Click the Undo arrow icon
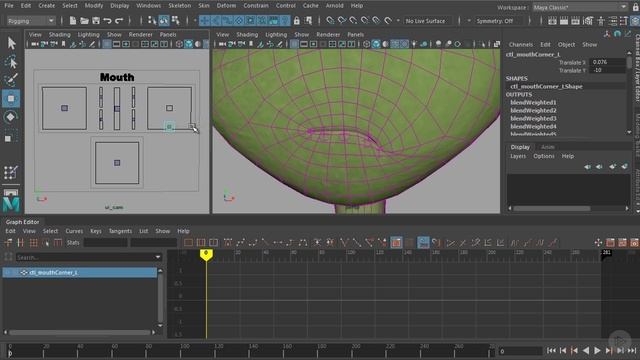Screen dimensions: 640x360 pyautogui.click(x=107, y=20)
